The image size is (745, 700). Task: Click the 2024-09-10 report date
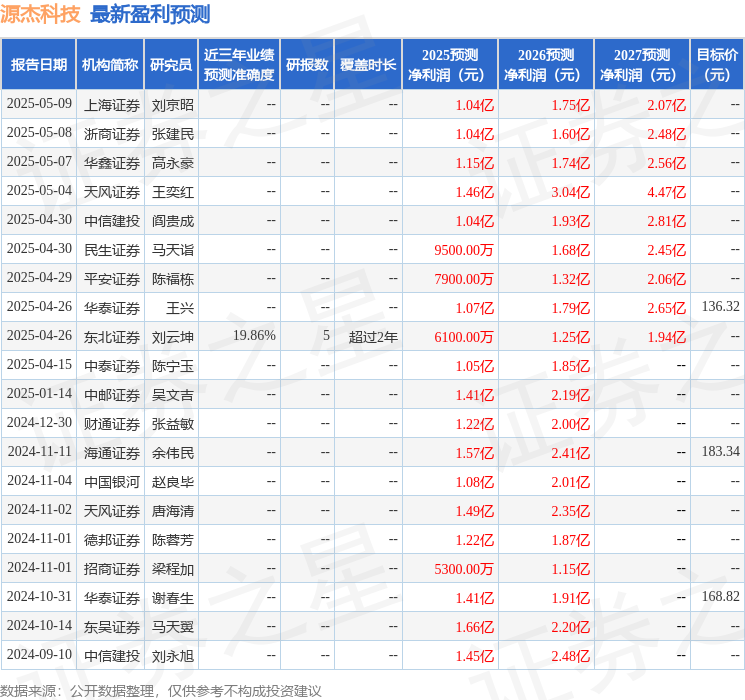point(39,654)
